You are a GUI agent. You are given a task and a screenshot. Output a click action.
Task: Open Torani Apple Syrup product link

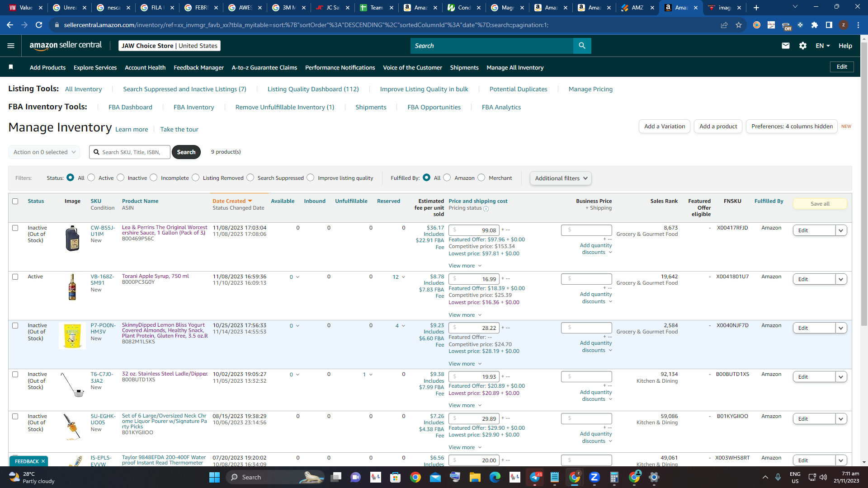(x=156, y=276)
